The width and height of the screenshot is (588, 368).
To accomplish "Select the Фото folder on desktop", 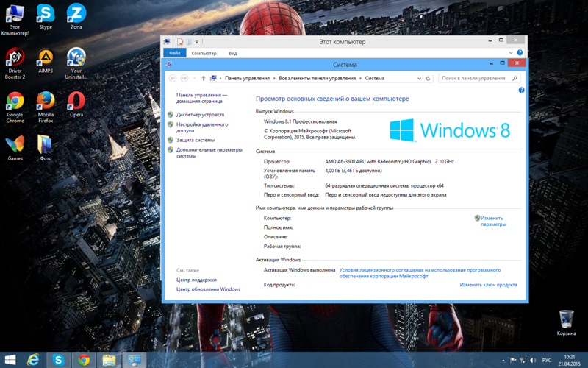I will click(46, 148).
